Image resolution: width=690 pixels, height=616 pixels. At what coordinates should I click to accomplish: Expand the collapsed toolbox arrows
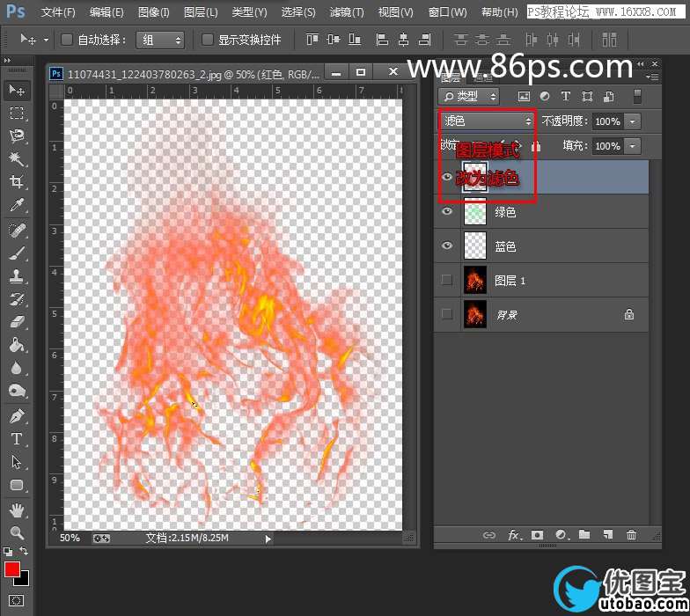tap(7, 60)
